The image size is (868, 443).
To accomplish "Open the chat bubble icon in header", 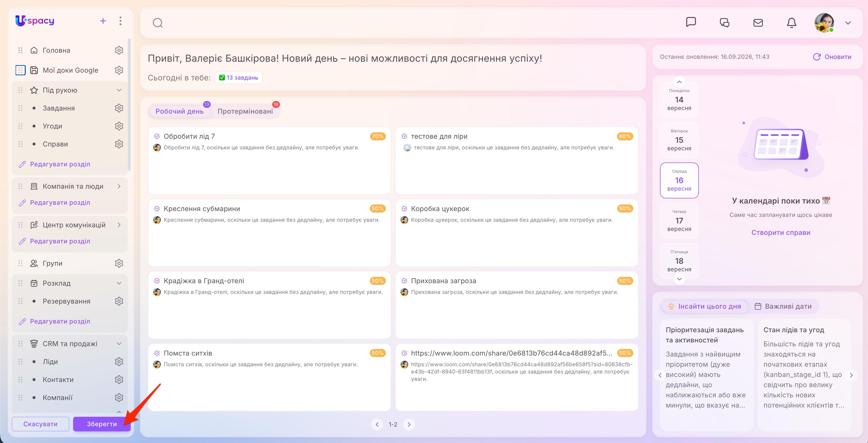I will 691,22.
